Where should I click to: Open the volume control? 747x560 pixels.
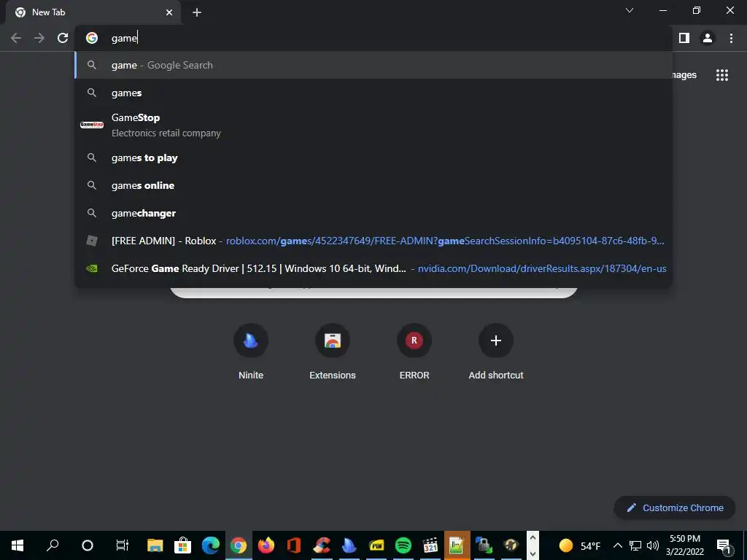coord(653,545)
